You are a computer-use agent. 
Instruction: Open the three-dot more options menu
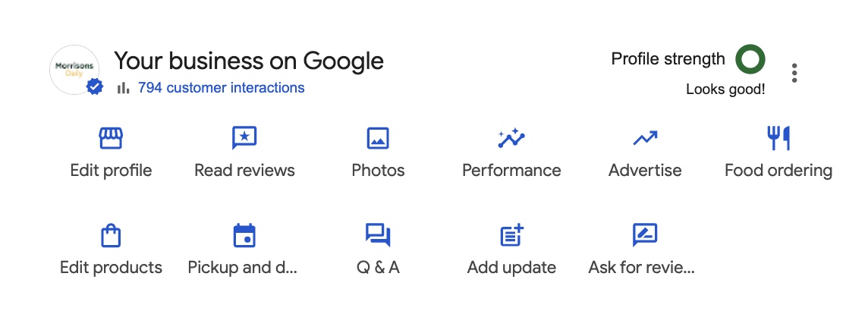tap(794, 74)
